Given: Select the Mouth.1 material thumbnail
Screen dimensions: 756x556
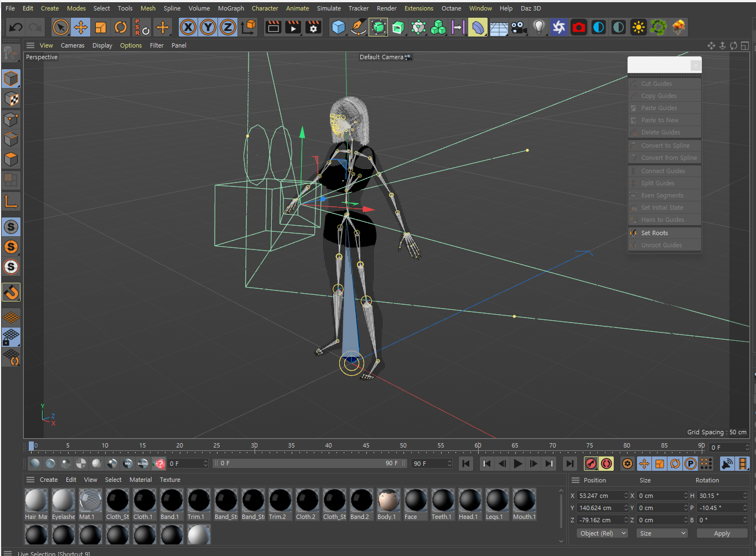Looking at the screenshot, I should click(x=524, y=505).
